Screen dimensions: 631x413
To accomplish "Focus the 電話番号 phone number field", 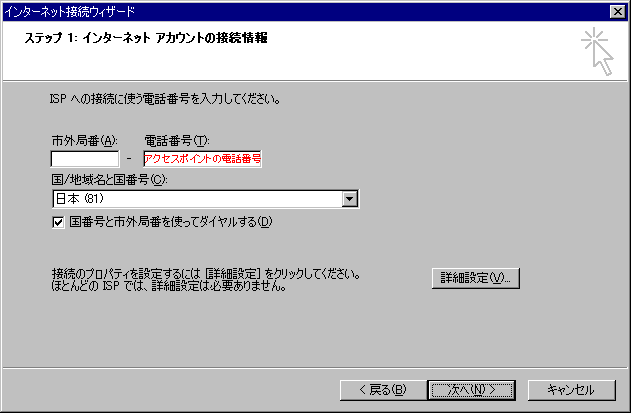I will click(202, 159).
